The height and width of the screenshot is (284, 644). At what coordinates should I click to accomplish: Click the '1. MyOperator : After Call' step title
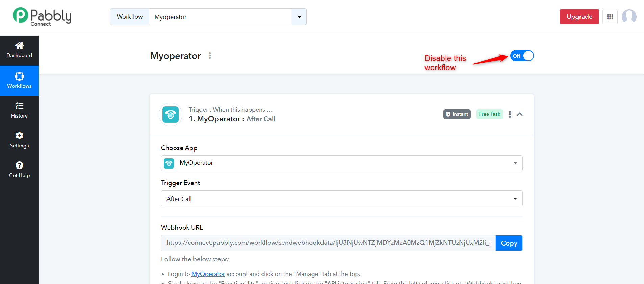tap(232, 119)
